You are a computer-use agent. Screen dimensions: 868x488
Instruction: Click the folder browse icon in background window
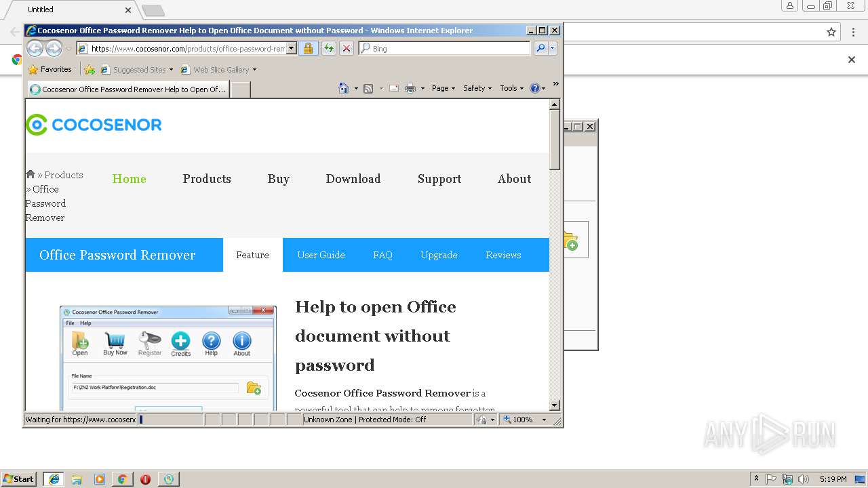[x=570, y=241]
